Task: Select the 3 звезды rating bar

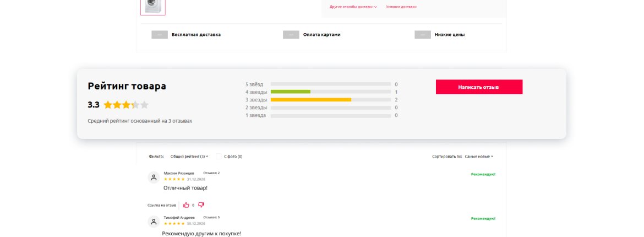Action: point(331,100)
